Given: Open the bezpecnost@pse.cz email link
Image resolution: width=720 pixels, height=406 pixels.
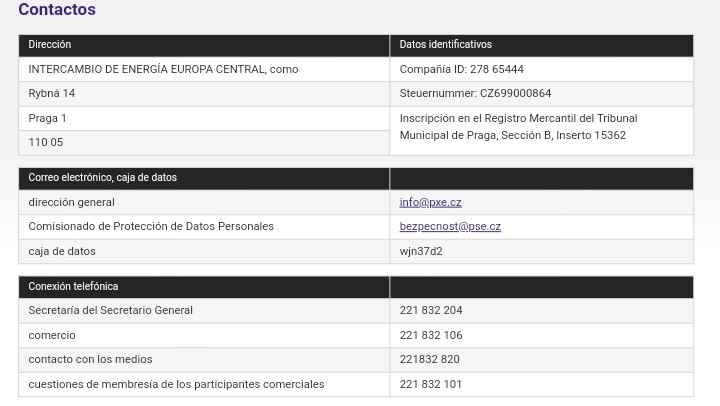Looking at the screenshot, I should [x=450, y=226].
